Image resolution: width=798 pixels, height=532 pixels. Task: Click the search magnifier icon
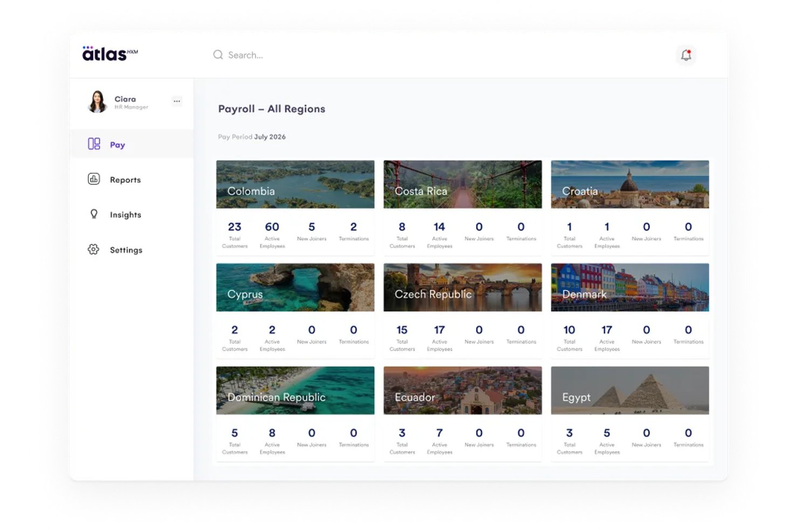(218, 55)
